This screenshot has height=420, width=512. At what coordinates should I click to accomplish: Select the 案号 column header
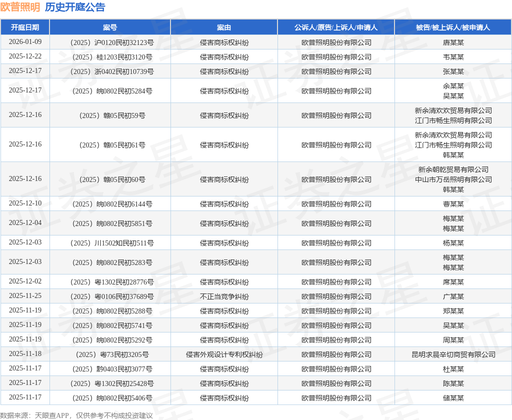coord(110,27)
